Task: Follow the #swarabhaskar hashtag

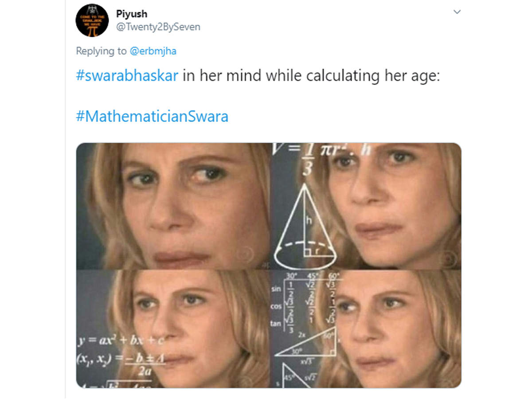Action: pyautogui.click(x=127, y=76)
